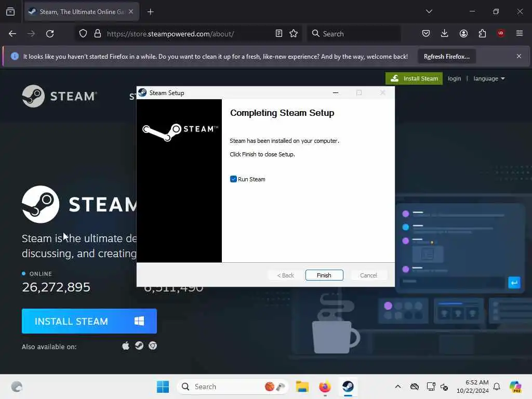Screen dimensions: 532x399
Task: Click the blue INSTALL STEAM button
Action: pyautogui.click(x=89, y=321)
